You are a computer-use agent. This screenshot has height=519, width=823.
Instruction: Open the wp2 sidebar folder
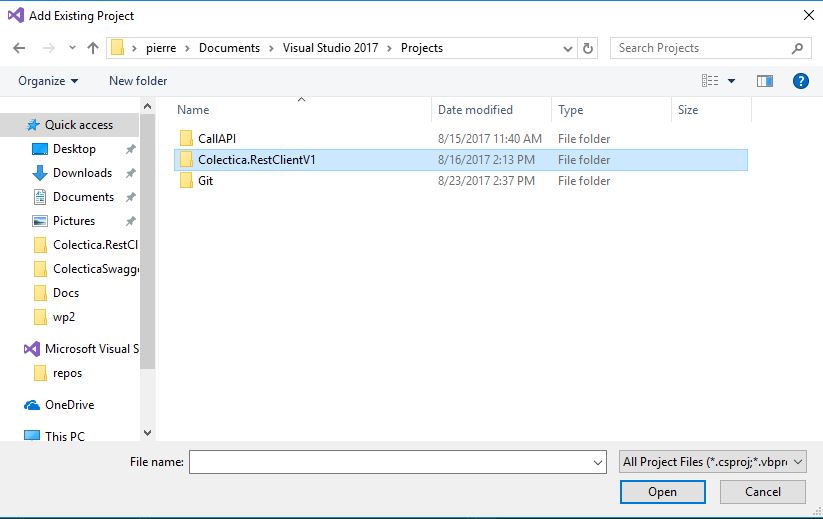(64, 317)
